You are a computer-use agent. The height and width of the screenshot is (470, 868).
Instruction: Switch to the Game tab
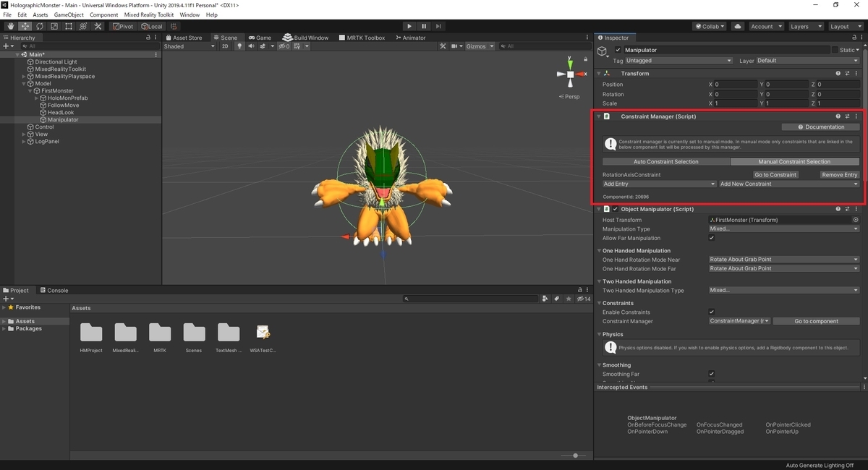[260, 38]
